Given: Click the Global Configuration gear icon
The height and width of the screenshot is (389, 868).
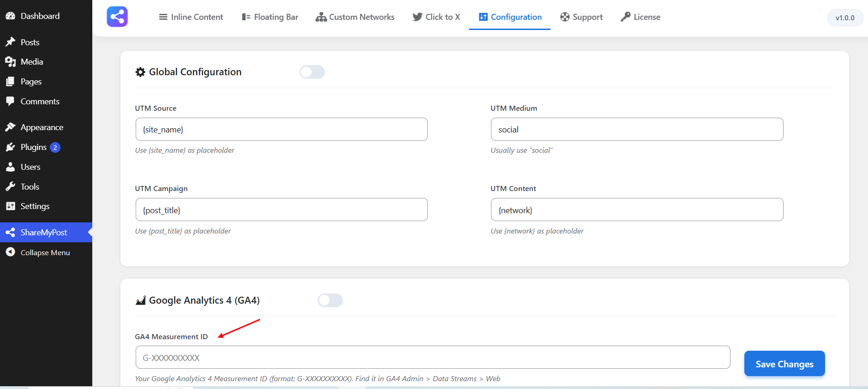Looking at the screenshot, I should tap(140, 72).
